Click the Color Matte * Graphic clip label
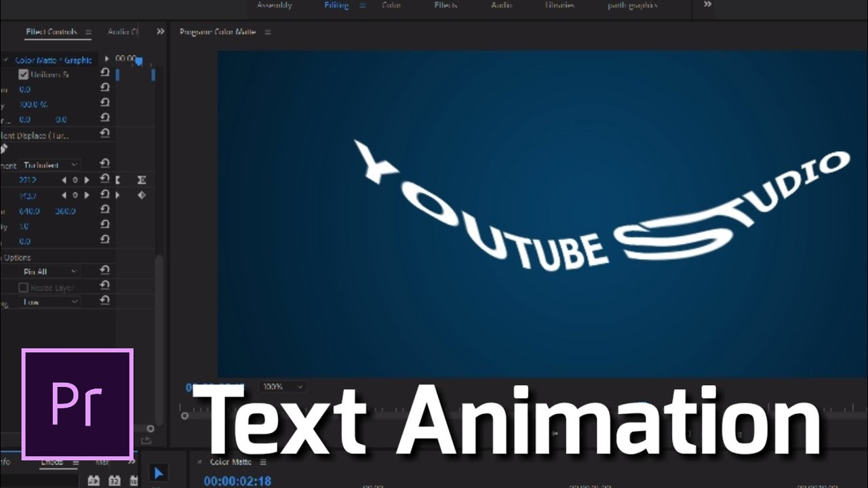The image size is (868, 488). click(54, 60)
